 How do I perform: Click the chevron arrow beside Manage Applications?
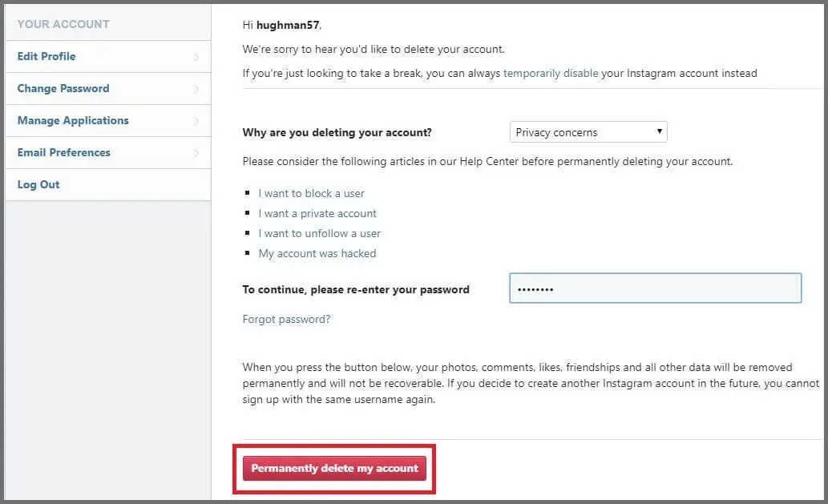tap(197, 121)
